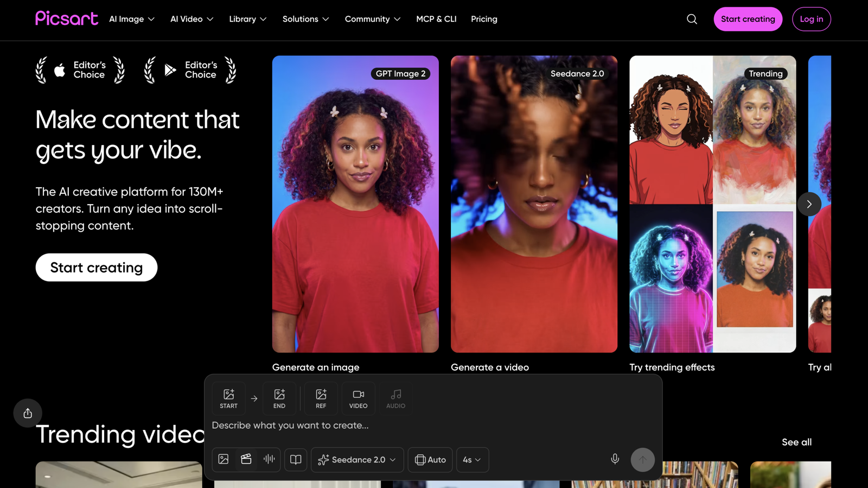868x488 pixels.
Task: Click the Trending label badge
Action: (x=766, y=74)
